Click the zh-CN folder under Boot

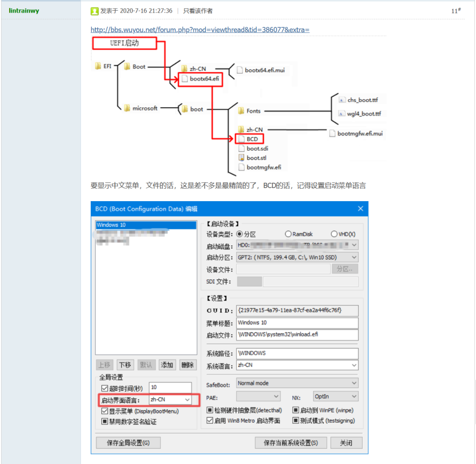tap(193, 69)
